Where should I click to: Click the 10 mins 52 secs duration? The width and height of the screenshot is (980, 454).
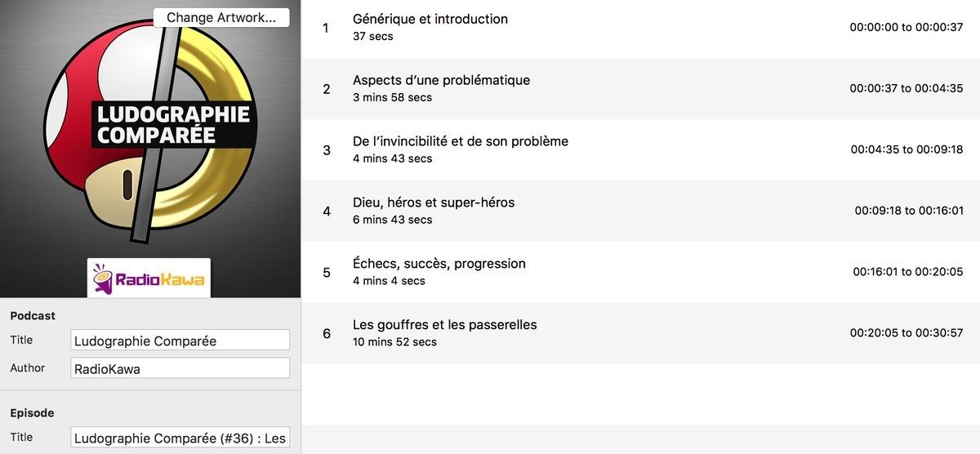[x=394, y=342]
